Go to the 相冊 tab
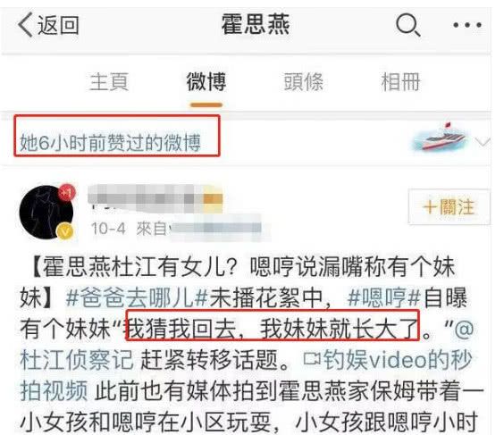The width and height of the screenshot is (504, 435). 400,82
